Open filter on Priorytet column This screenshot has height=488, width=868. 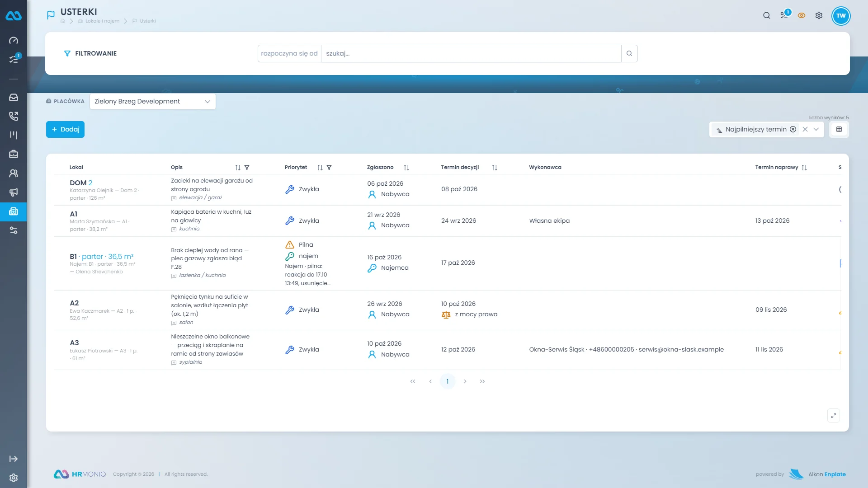click(x=329, y=167)
